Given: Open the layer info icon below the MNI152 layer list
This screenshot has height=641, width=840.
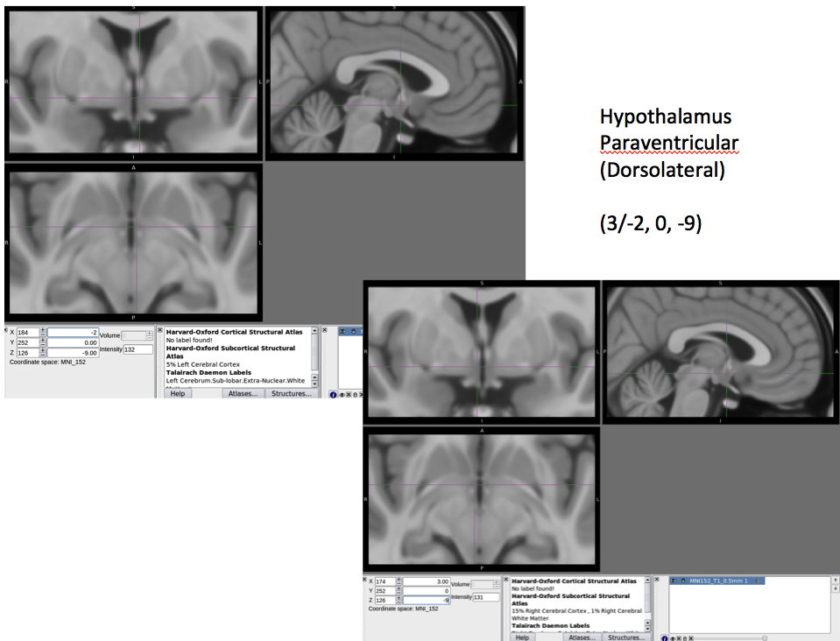Looking at the screenshot, I should click(x=665, y=637).
